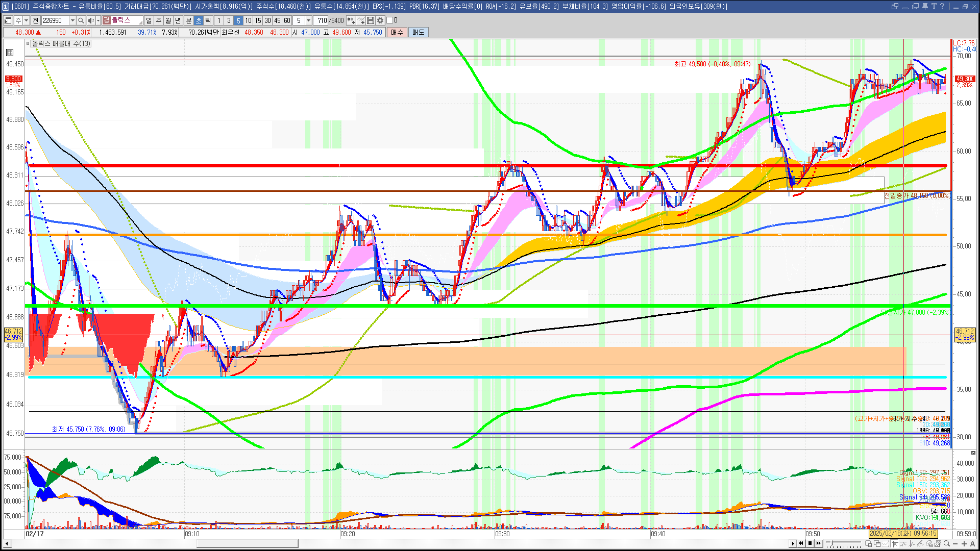Toggle the 초 (seconds) chart period
The image size is (980, 551).
199,20
